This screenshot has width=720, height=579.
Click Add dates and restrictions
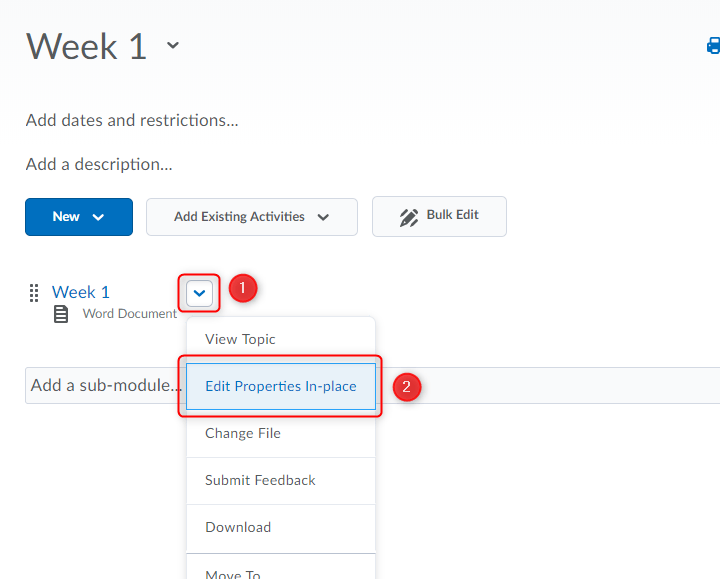click(132, 120)
